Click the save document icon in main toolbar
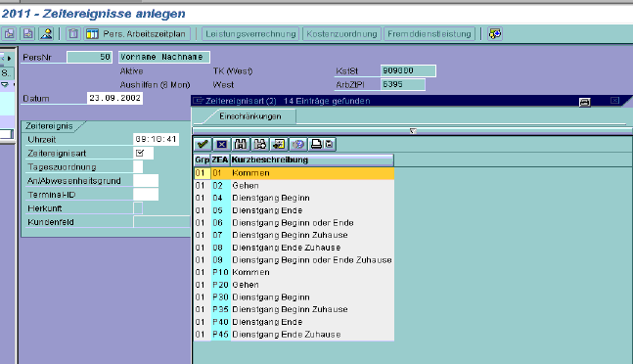Image resolution: width=633 pixels, height=364 pixels. coord(27,33)
